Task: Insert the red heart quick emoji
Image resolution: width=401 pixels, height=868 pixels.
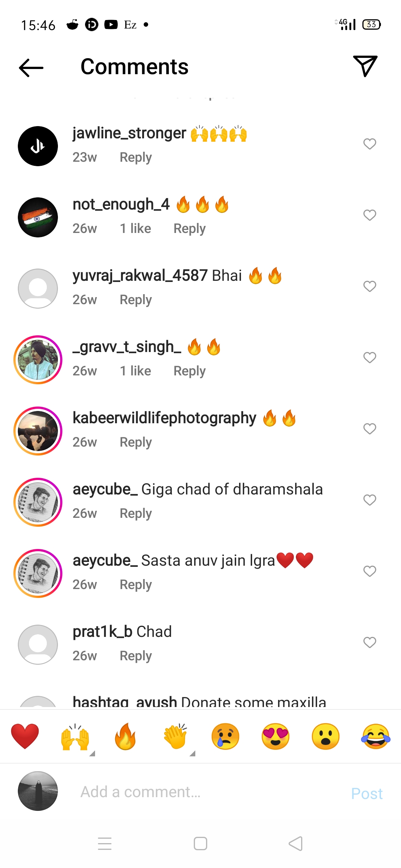Action: coord(25,736)
